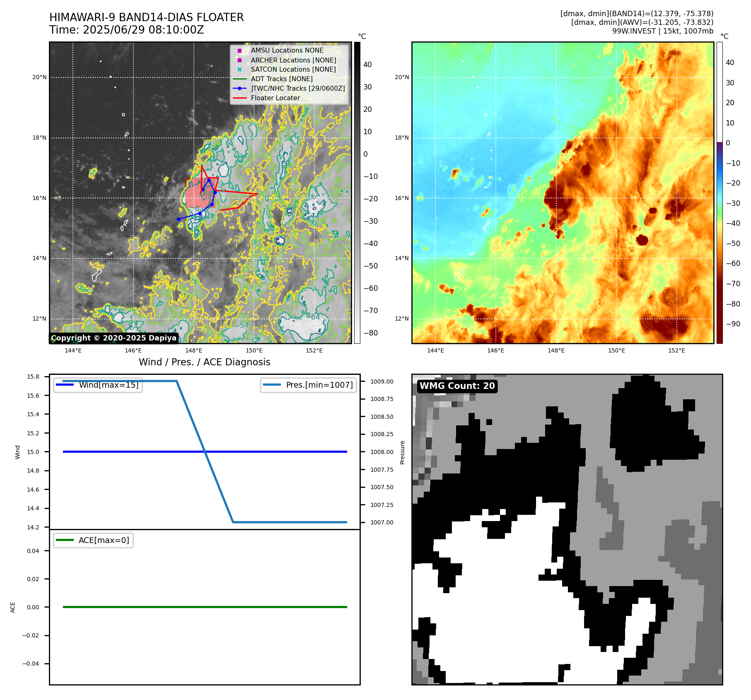Screen dimensions: 751x700
Task: Click the AMSU Locations NONE legend entry
Action: click(287, 51)
